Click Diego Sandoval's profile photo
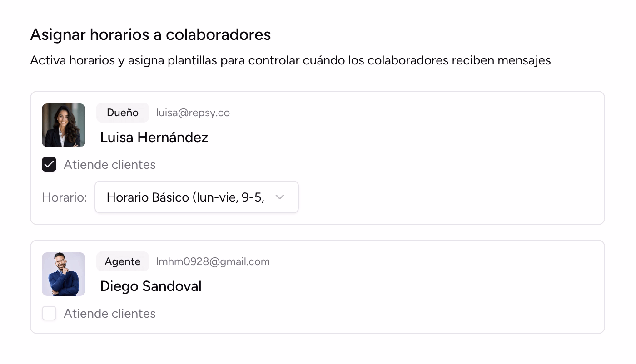Image resolution: width=636 pixels, height=364 pixels. [64, 274]
